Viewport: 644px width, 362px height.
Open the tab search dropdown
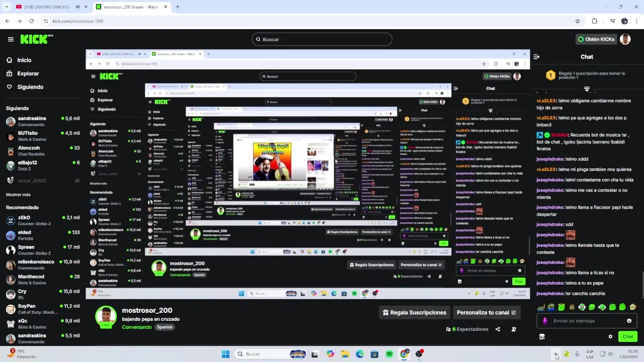pos(7,7)
